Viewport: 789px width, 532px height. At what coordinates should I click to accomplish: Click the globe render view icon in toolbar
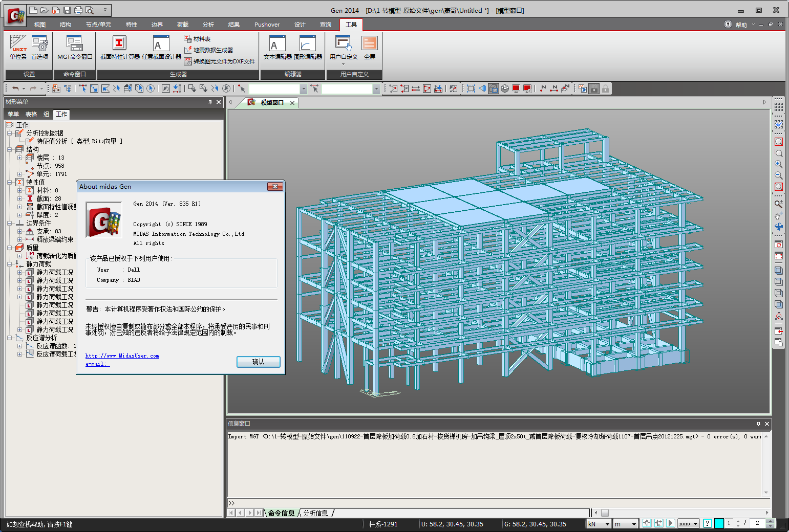pos(505,88)
